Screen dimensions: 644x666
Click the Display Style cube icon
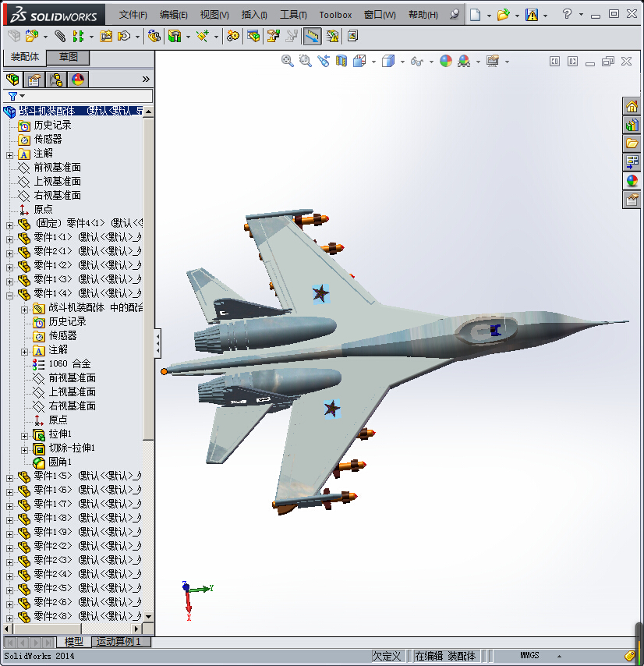[388, 61]
